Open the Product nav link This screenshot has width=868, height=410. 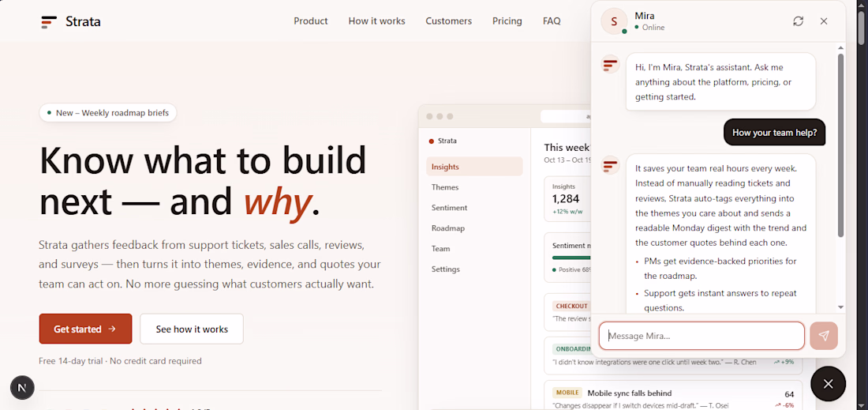click(x=311, y=21)
